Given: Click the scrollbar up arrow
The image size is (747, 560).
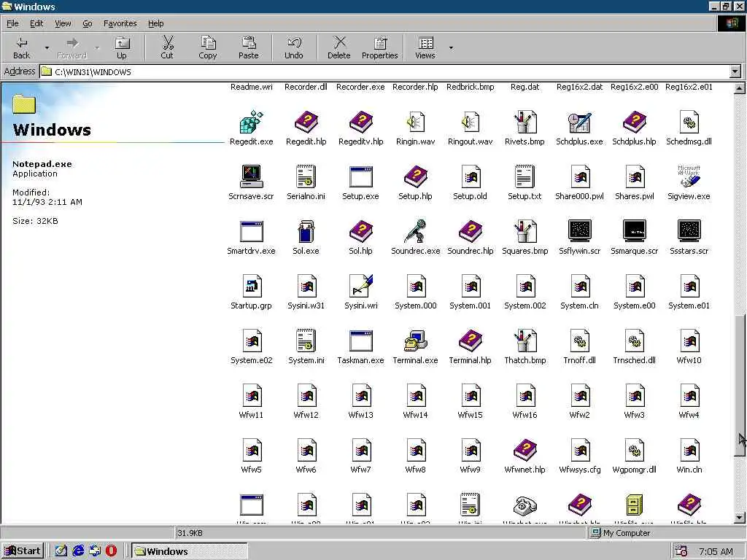Looking at the screenshot, I should (740, 88).
